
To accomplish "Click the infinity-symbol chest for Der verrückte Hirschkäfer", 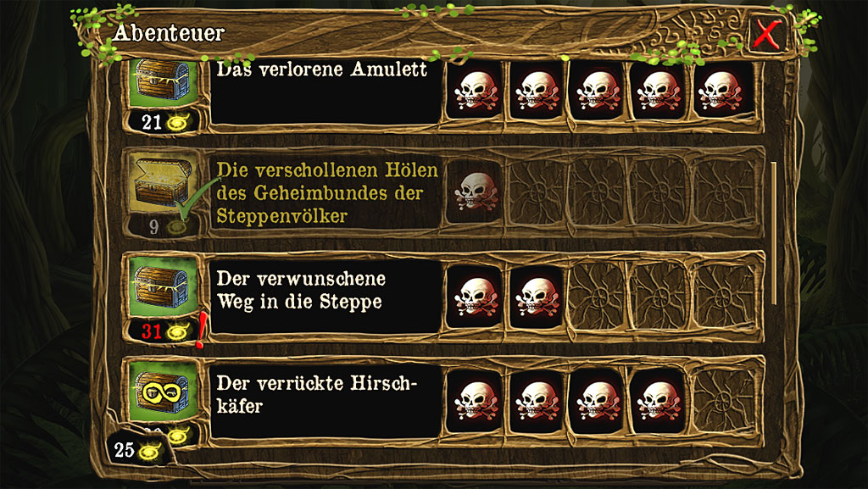I will click(x=164, y=392).
